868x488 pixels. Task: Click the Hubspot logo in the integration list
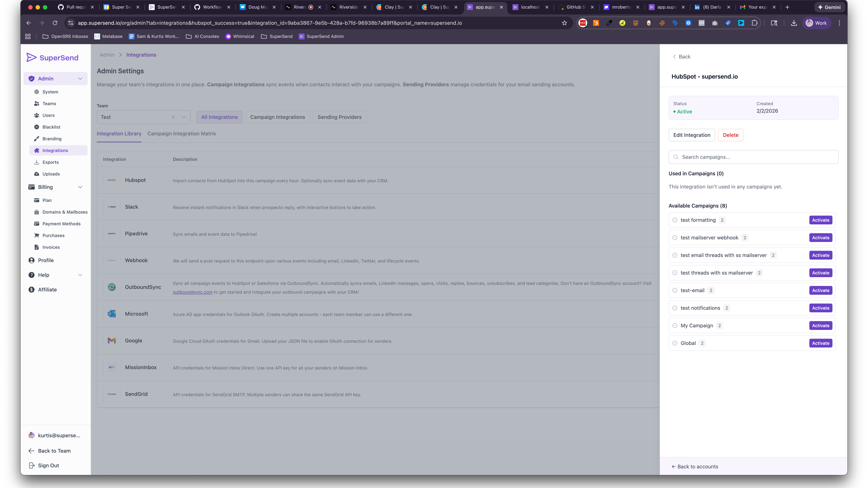(x=112, y=180)
